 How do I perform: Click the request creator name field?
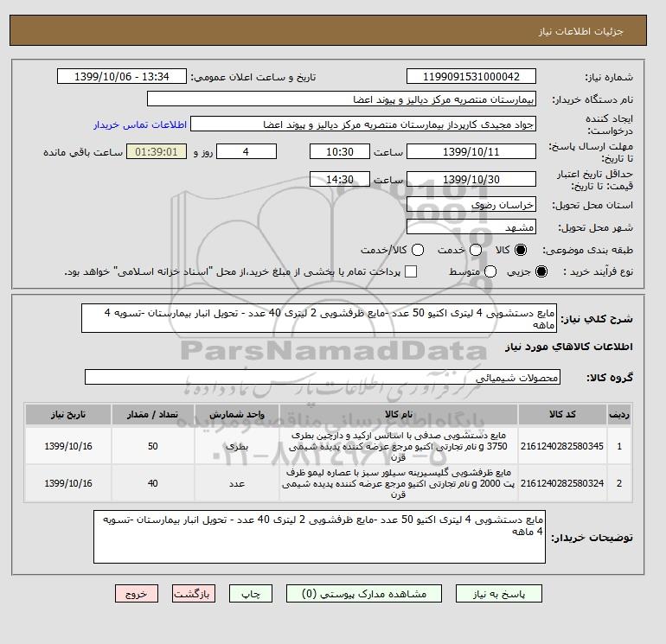363,124
